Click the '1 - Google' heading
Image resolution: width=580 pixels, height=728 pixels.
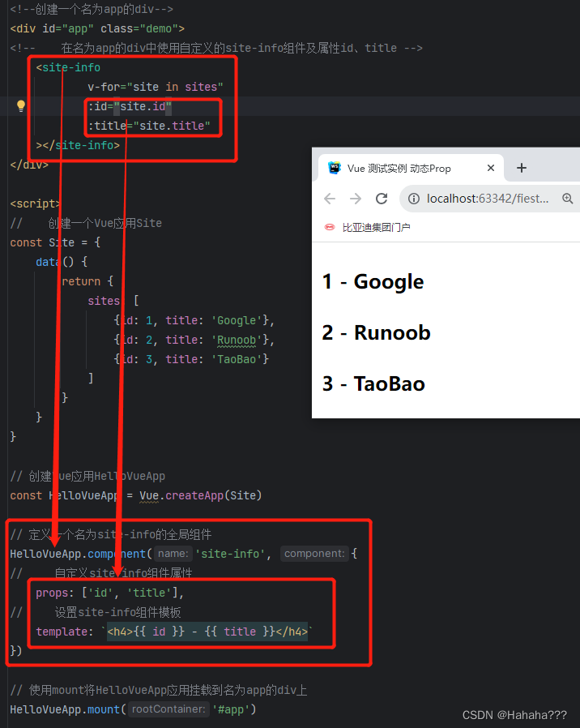click(373, 282)
